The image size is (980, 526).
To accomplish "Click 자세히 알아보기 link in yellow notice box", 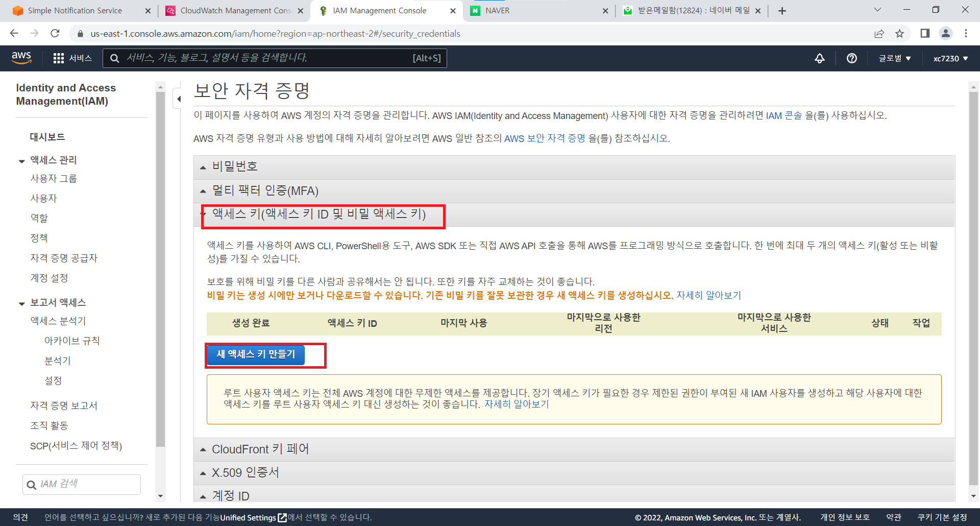I will [x=517, y=404].
